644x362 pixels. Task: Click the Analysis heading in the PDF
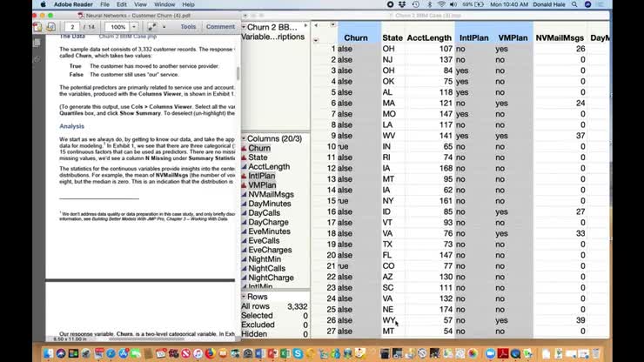click(x=72, y=126)
